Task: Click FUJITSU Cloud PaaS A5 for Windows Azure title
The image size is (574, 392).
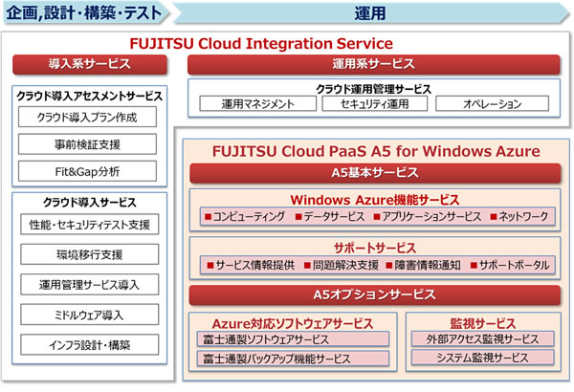Action: [x=376, y=151]
